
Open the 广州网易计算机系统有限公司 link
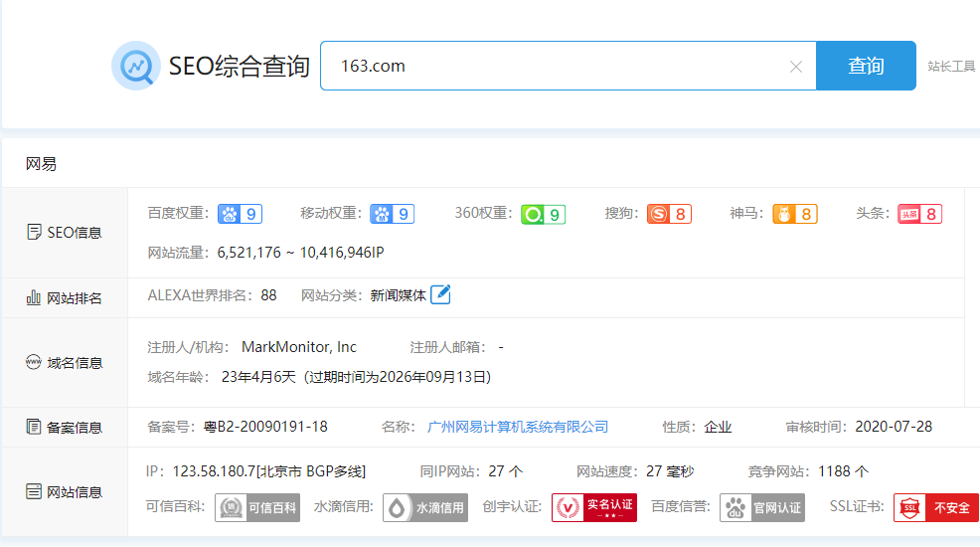(x=518, y=427)
